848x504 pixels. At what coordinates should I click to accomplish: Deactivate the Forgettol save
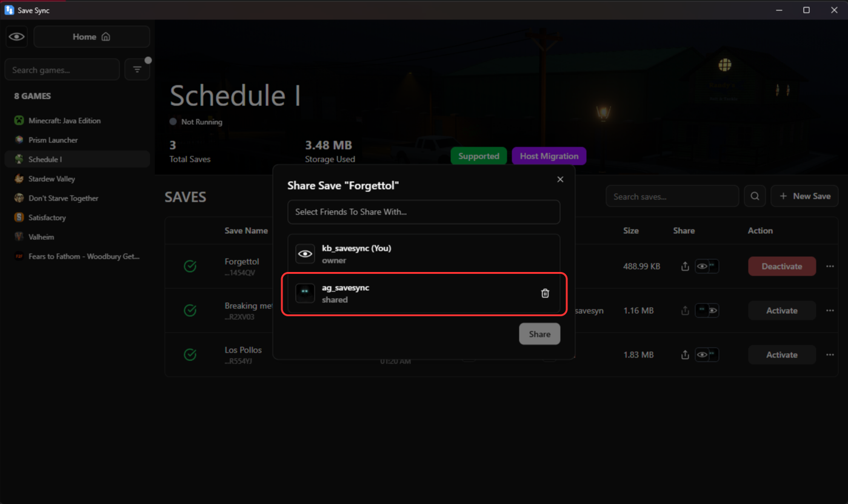pos(782,266)
